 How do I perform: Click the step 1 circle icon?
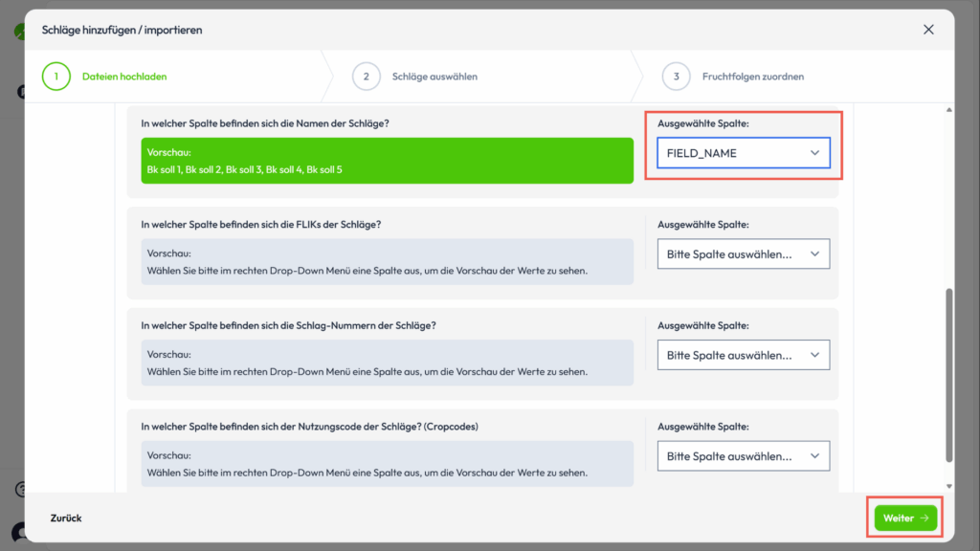[x=56, y=77]
